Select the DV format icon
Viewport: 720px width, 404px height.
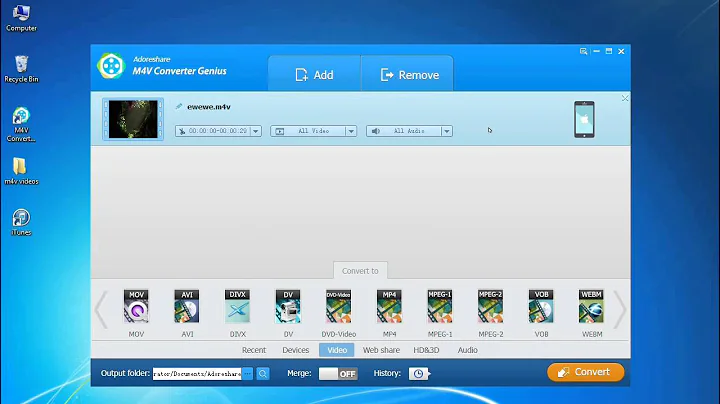288,306
